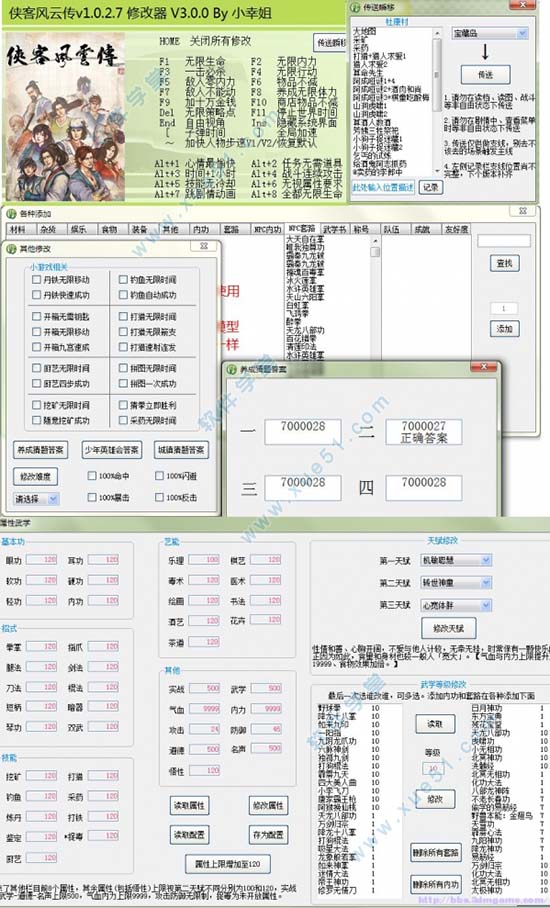
Task: Select 天山六阳掌 in NPC套路 list
Action: (305, 296)
